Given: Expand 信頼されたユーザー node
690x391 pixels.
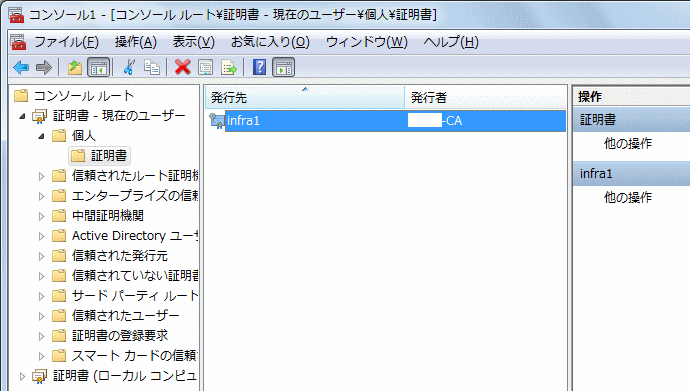Looking at the screenshot, I should 41,316.
